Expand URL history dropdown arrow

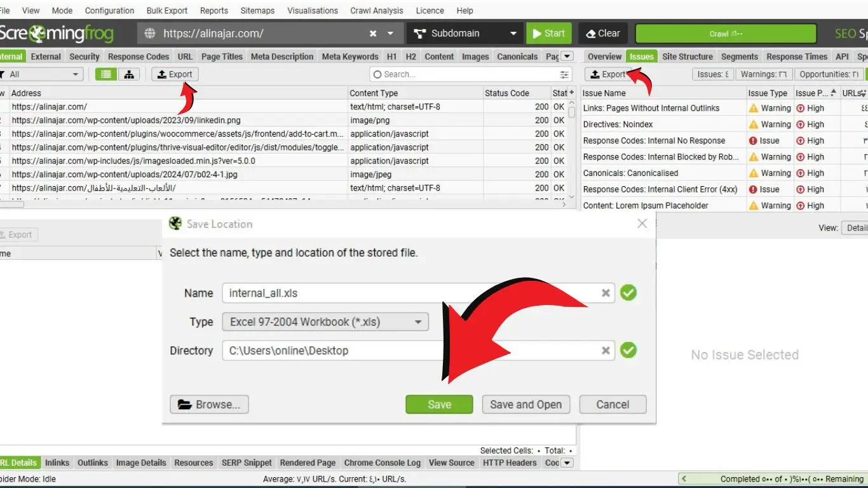tap(391, 34)
